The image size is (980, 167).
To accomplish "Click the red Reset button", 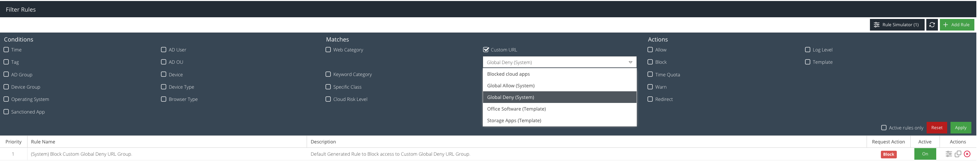I will coord(936,128).
